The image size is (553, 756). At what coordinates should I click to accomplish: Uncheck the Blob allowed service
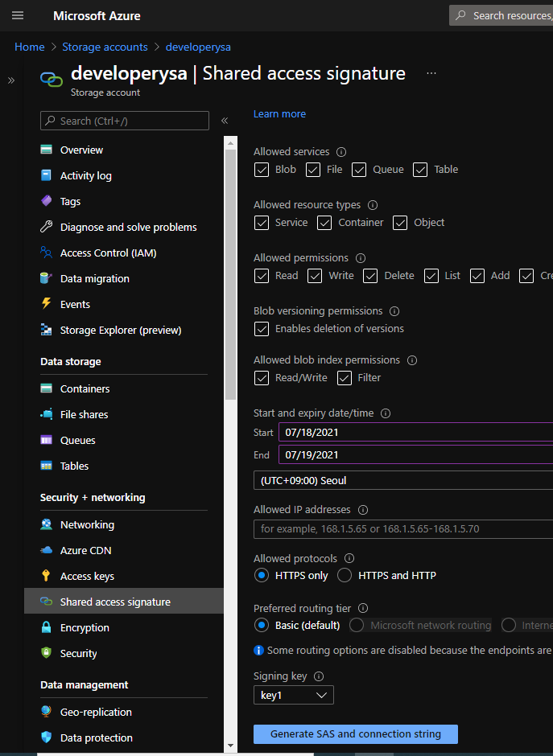click(x=261, y=170)
